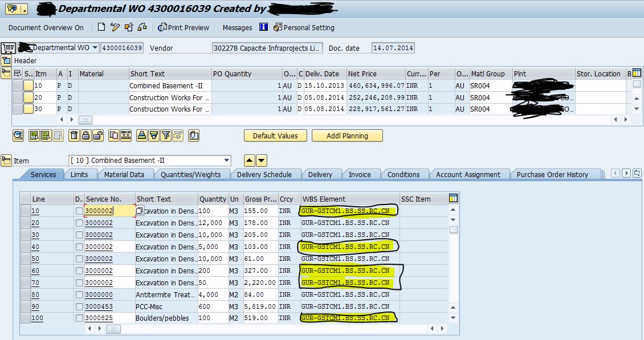The width and height of the screenshot is (644, 340).
Task: Open the Messages window
Action: coord(237,27)
